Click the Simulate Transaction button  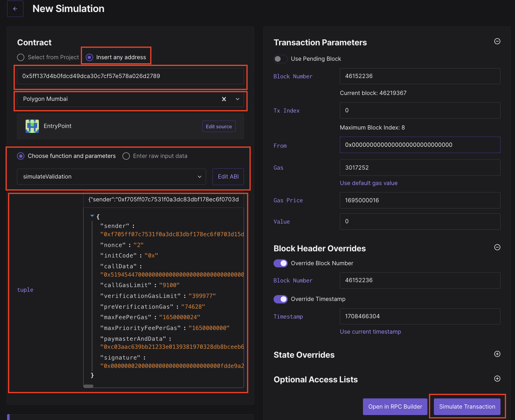point(467,406)
